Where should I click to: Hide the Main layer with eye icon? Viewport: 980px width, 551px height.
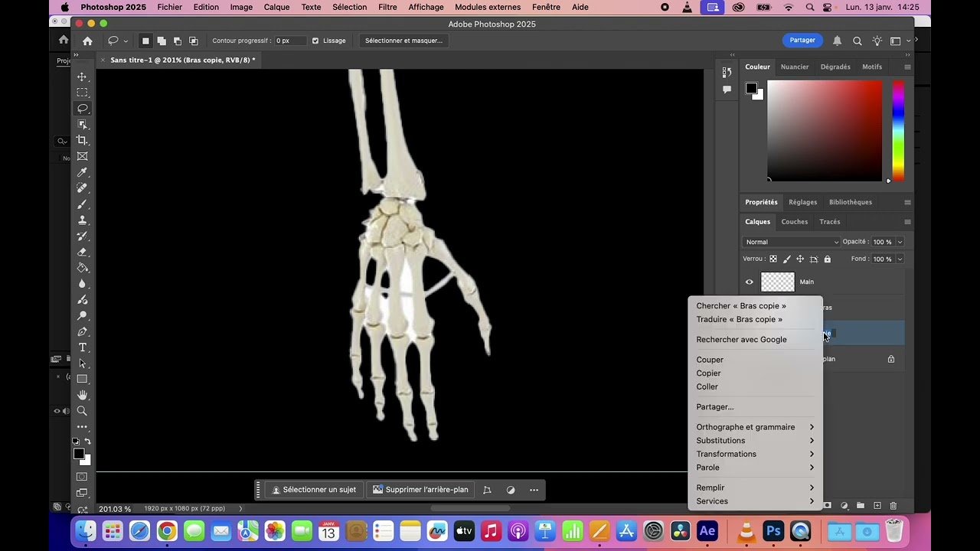(x=750, y=282)
